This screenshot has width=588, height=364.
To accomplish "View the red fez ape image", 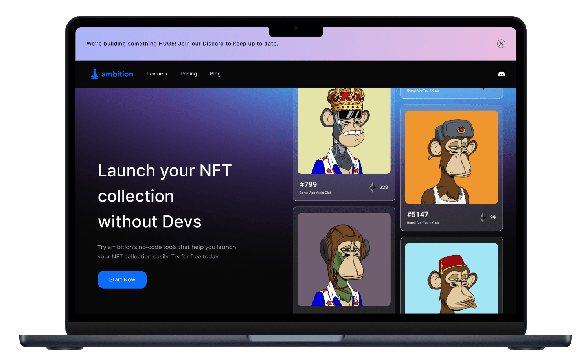I will [452, 278].
